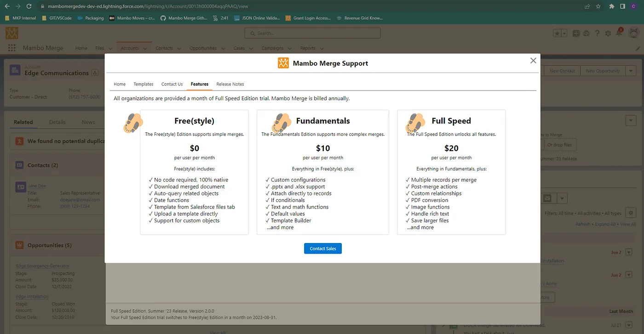Click the browser address bar URL
The image size is (644, 334).
148,6
